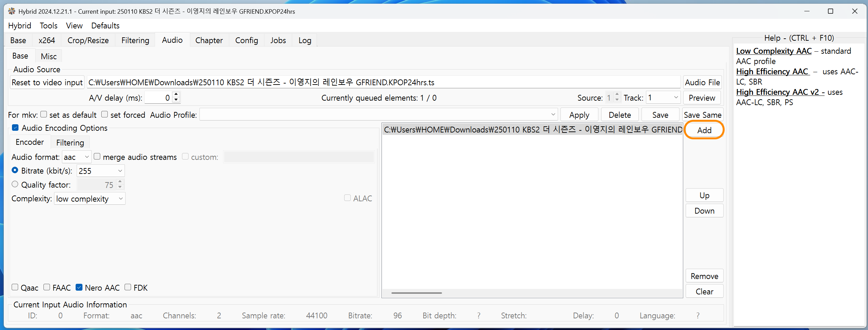The width and height of the screenshot is (868, 330).
Task: Open Low Complexity AAC help link
Action: pos(774,51)
